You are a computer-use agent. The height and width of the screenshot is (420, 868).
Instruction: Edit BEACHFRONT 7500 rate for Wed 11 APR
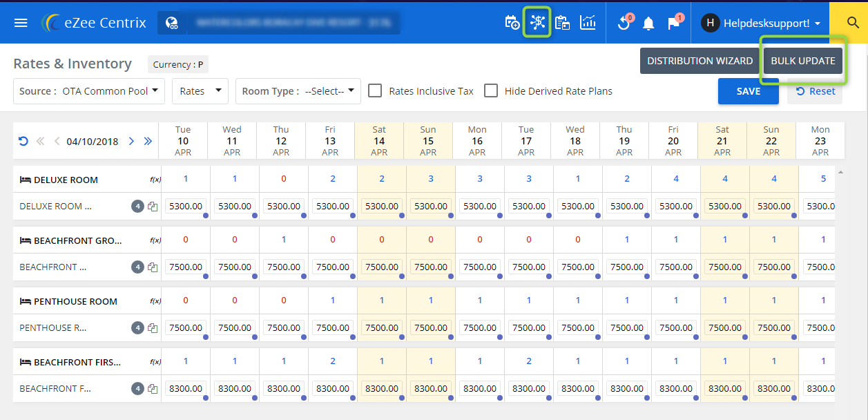click(x=235, y=267)
